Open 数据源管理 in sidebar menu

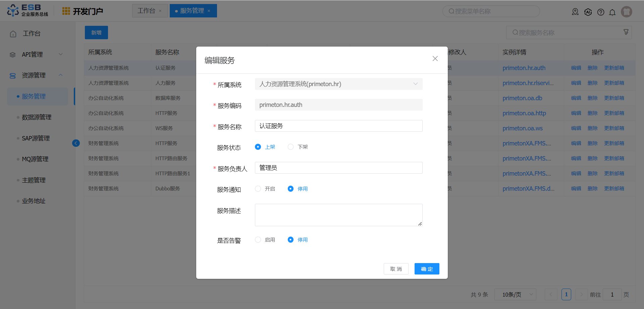pos(37,117)
